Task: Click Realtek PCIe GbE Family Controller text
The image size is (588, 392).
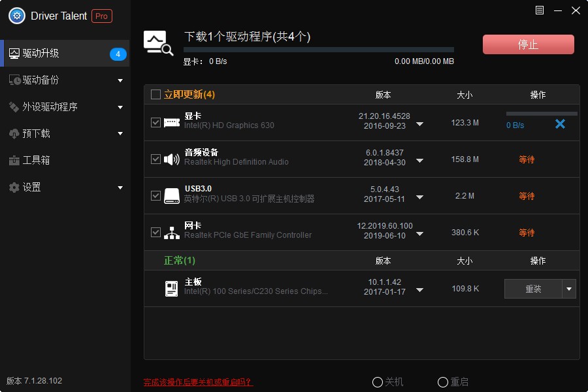Action: [248, 235]
